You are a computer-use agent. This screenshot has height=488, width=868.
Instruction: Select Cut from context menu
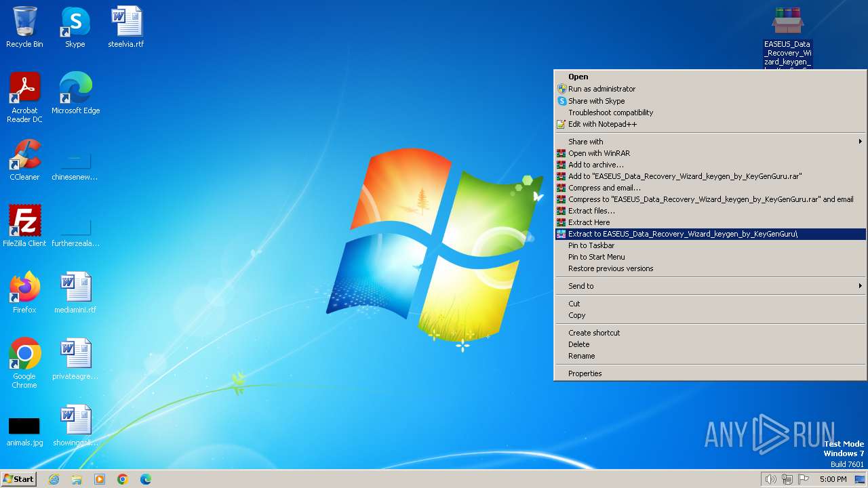pos(711,304)
